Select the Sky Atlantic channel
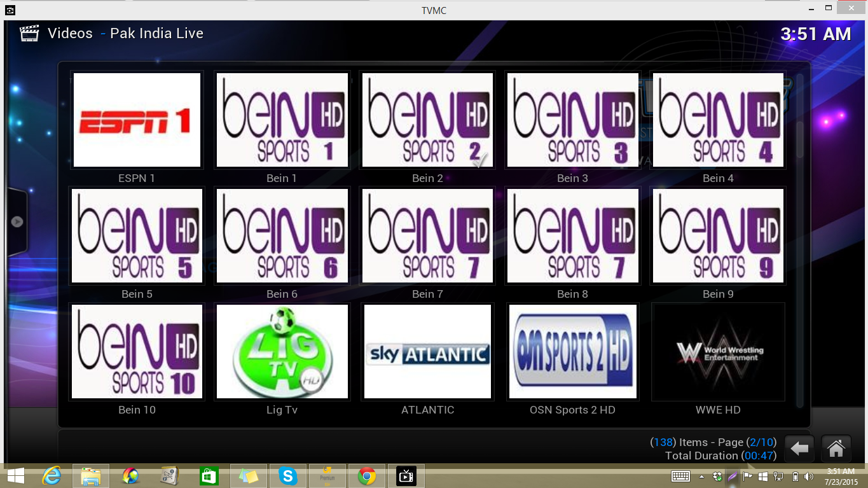Image resolution: width=868 pixels, height=488 pixels. click(427, 351)
